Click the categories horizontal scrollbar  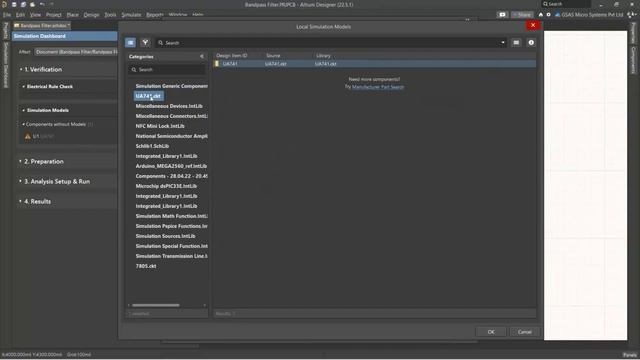point(156,305)
